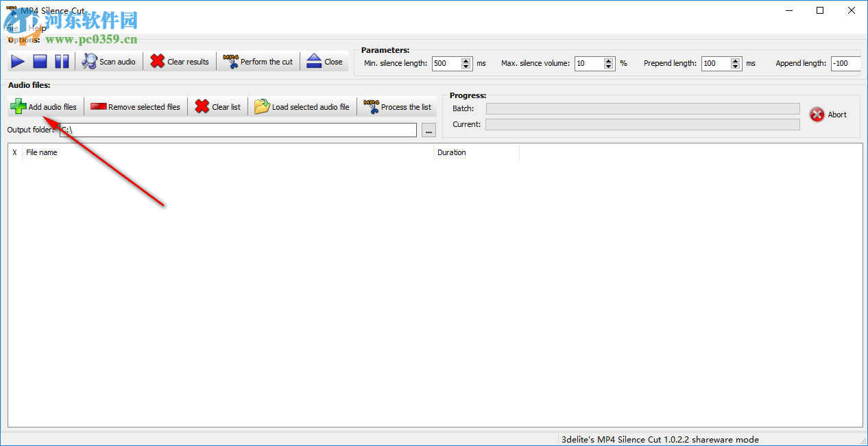Clear list of audio files
Viewport: 868px width, 446px height.
click(218, 107)
